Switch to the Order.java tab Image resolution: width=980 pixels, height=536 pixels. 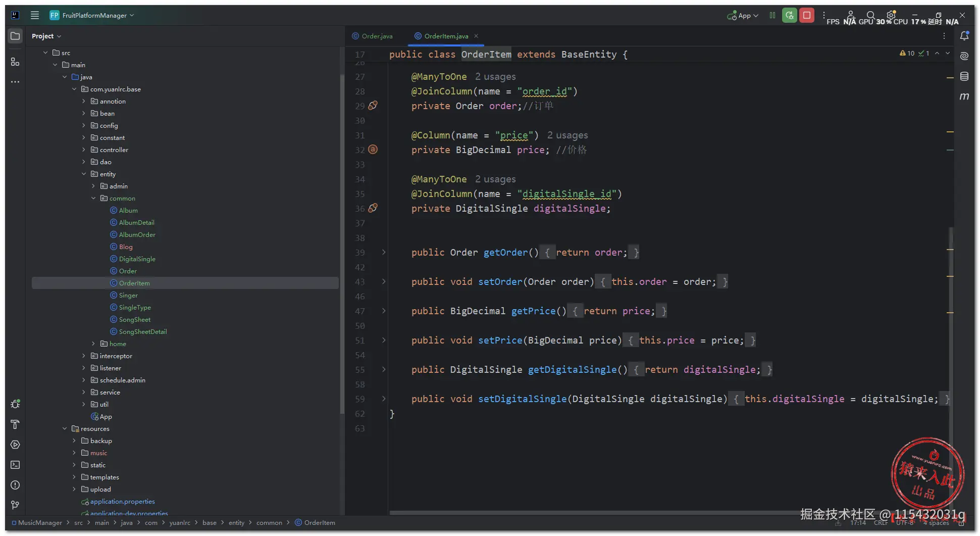click(373, 36)
